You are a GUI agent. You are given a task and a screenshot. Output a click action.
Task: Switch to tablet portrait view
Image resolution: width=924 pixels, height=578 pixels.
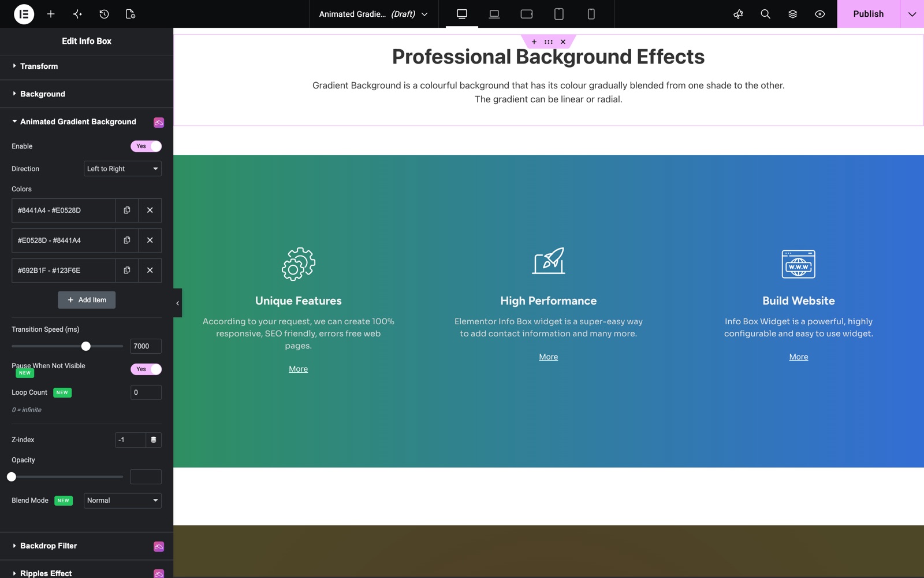click(x=559, y=14)
